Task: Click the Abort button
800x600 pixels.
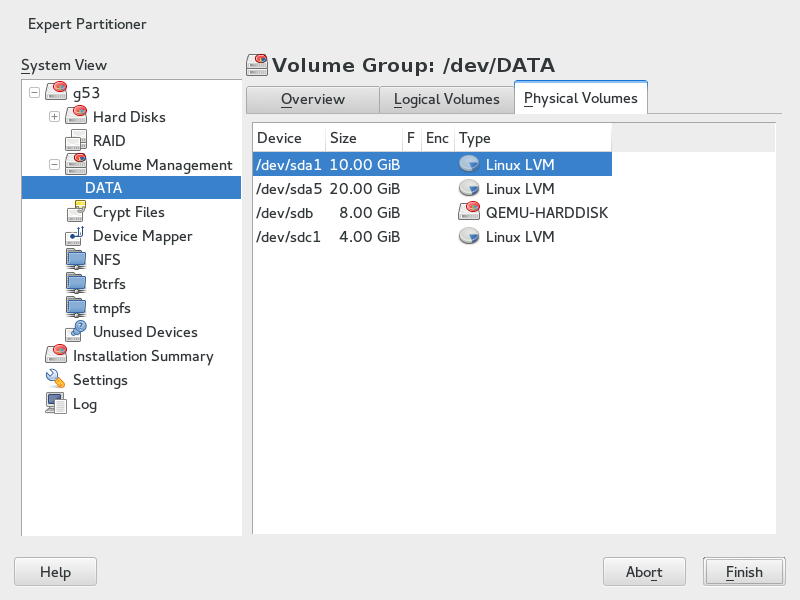Action: (644, 572)
